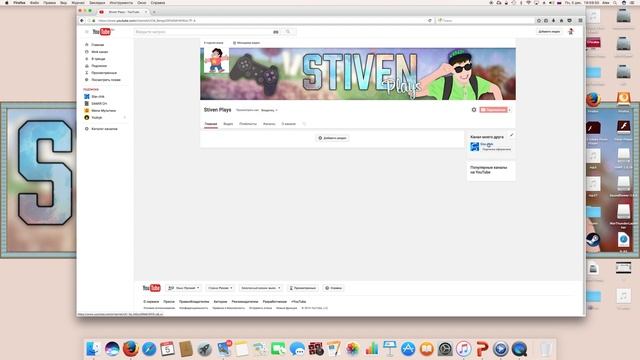Open FaceTime from the Dock
Viewport: 640px width, 360px height.
[278, 349]
